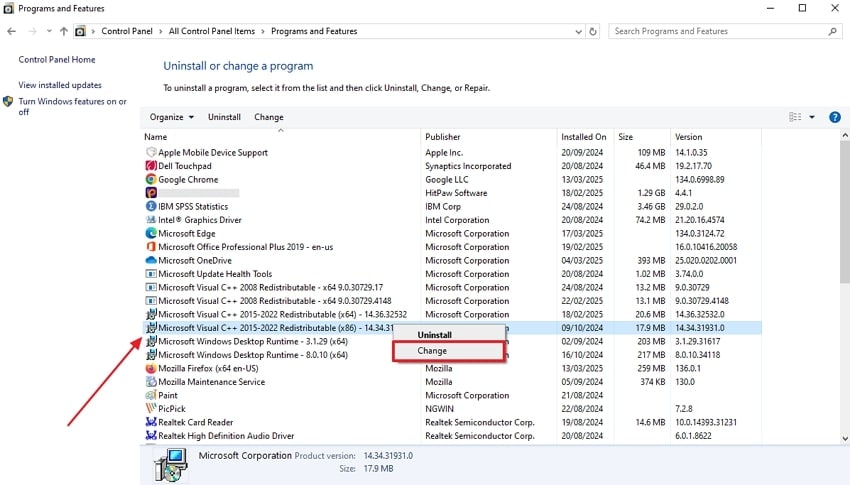Image resolution: width=850 pixels, height=485 pixels.
Task: Expand the view options dropdown arrow
Action: [812, 117]
